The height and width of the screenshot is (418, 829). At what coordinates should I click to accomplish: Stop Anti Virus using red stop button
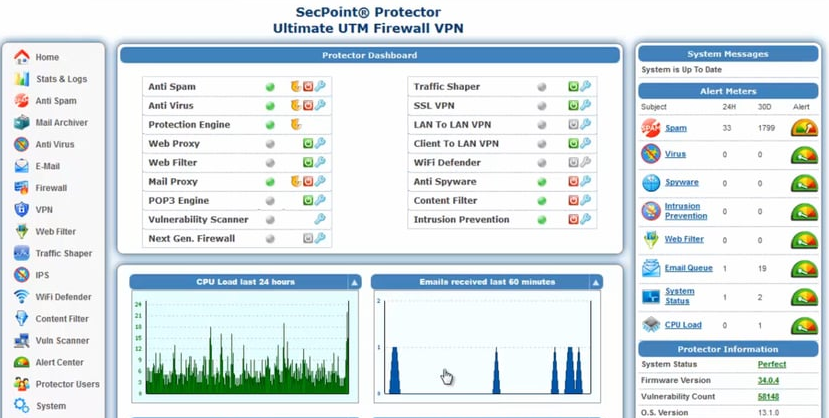click(x=309, y=106)
